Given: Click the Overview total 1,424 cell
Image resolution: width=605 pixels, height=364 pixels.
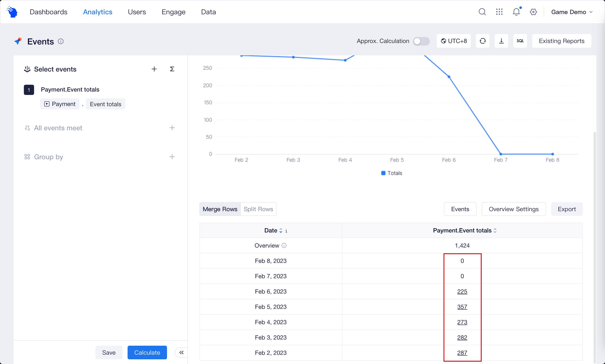Looking at the screenshot, I should coord(462,245).
